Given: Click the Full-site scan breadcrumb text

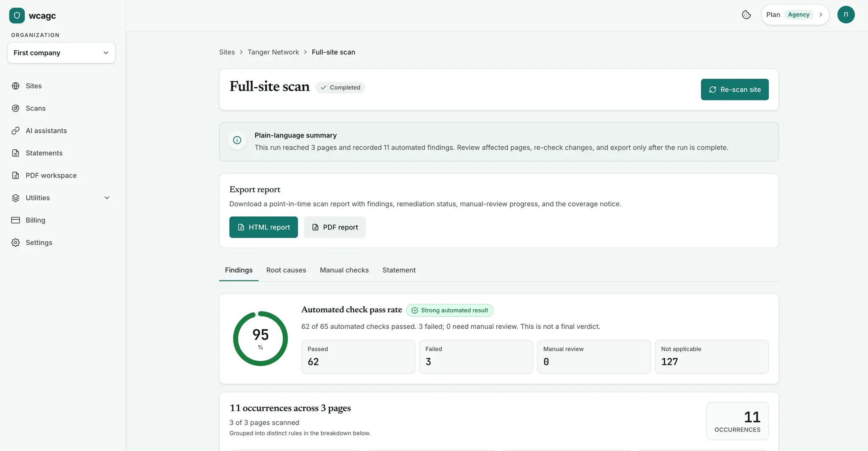Looking at the screenshot, I should (334, 52).
